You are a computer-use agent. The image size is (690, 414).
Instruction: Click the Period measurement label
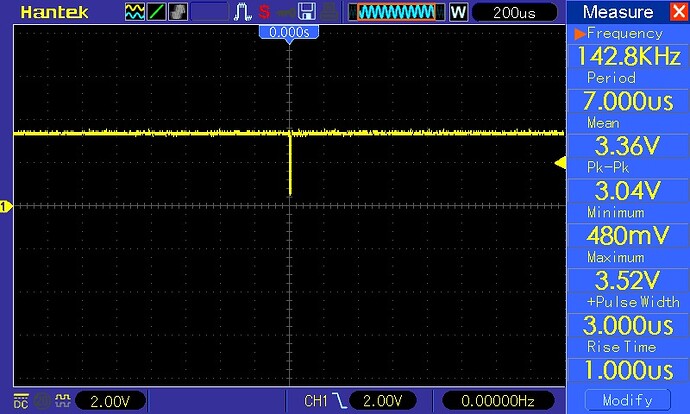[x=611, y=78]
